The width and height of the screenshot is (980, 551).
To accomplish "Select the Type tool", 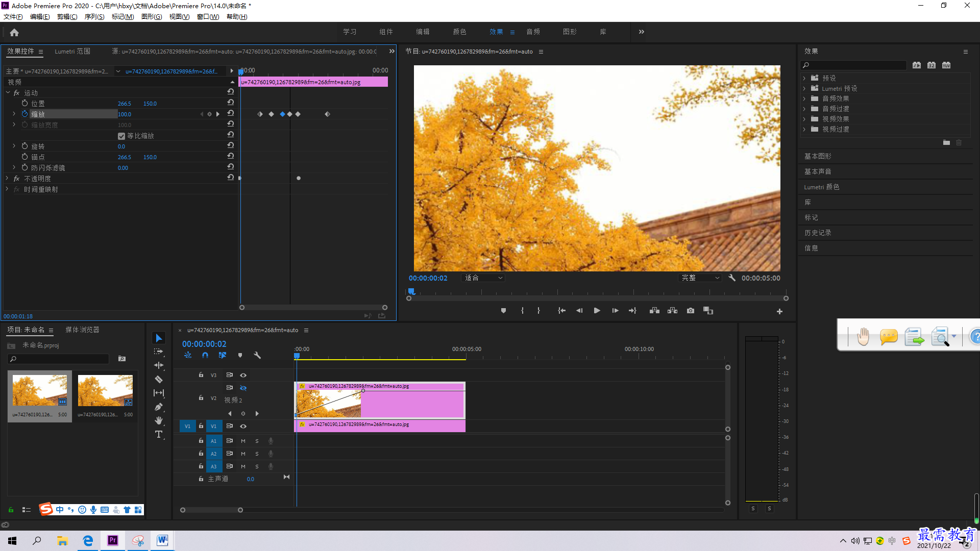I will tap(159, 434).
